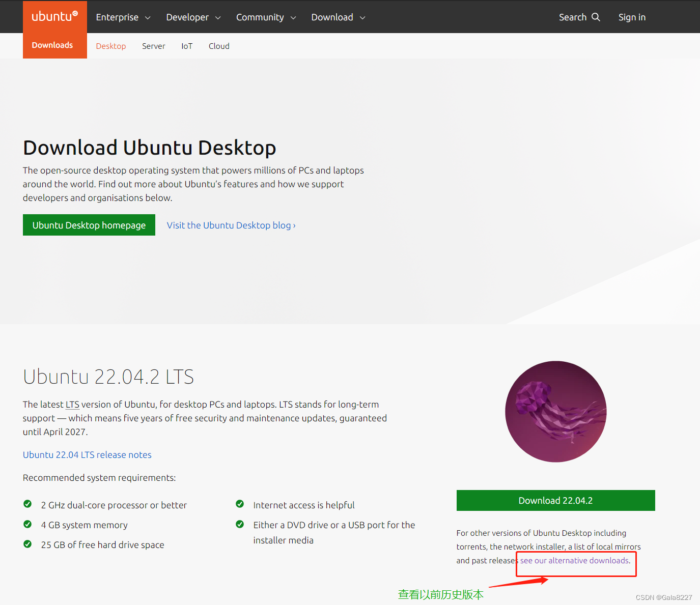The height and width of the screenshot is (605, 700).
Task: Expand the Developer menu chevron
Action: (x=218, y=18)
